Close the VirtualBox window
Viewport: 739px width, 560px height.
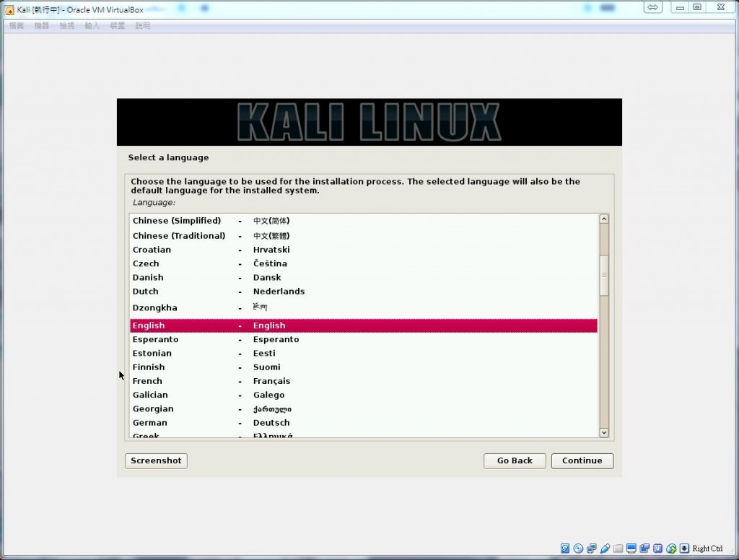[x=721, y=7]
